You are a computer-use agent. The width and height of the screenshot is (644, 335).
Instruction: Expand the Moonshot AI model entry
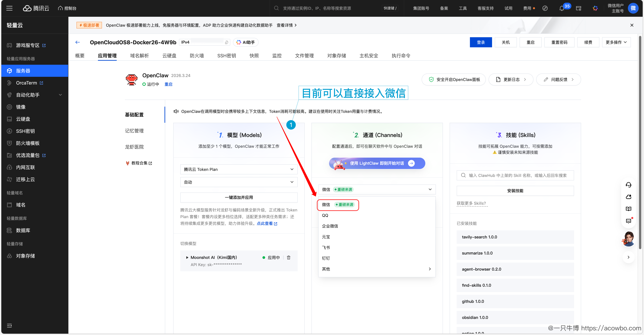[x=187, y=258]
